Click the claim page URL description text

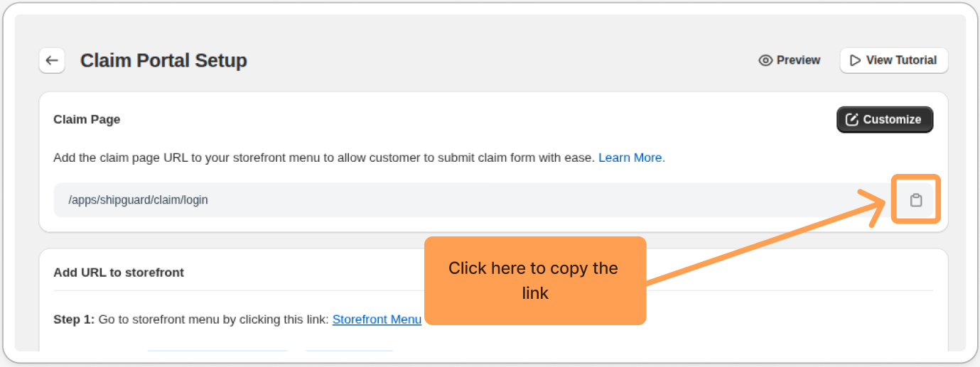[x=323, y=158]
